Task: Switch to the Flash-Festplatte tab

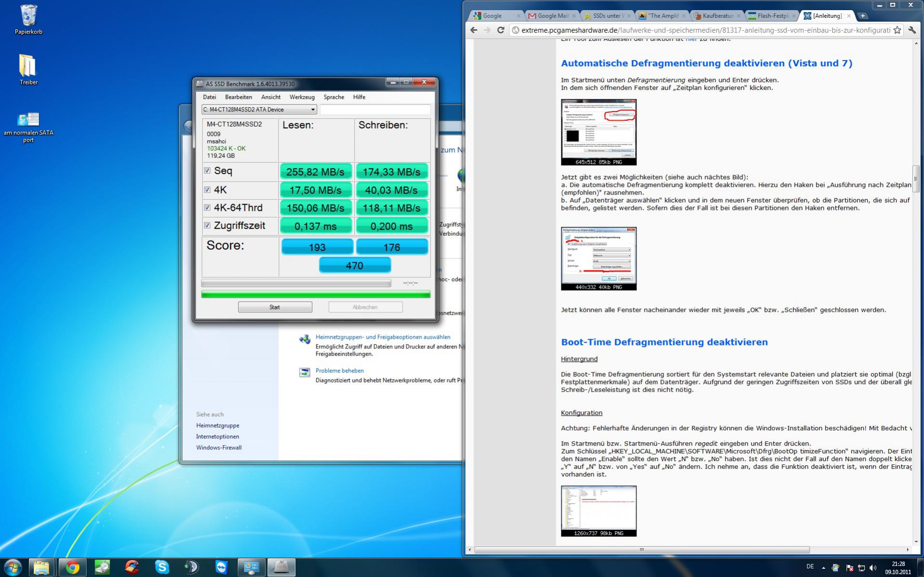Action: pyautogui.click(x=772, y=16)
